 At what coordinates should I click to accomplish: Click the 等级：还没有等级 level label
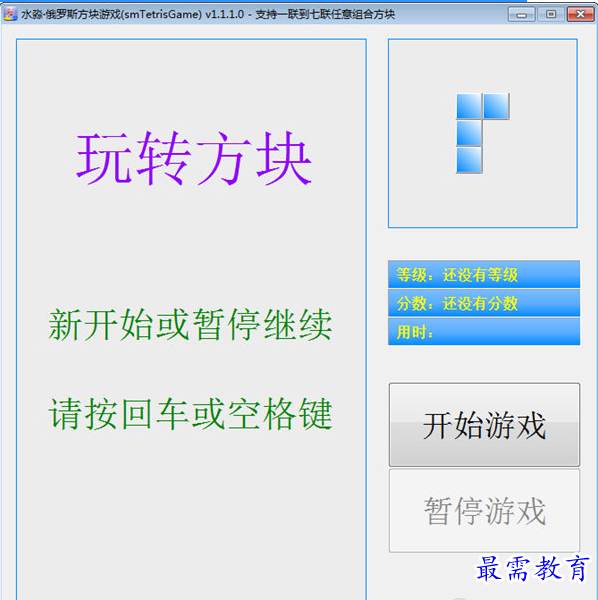[484, 274]
